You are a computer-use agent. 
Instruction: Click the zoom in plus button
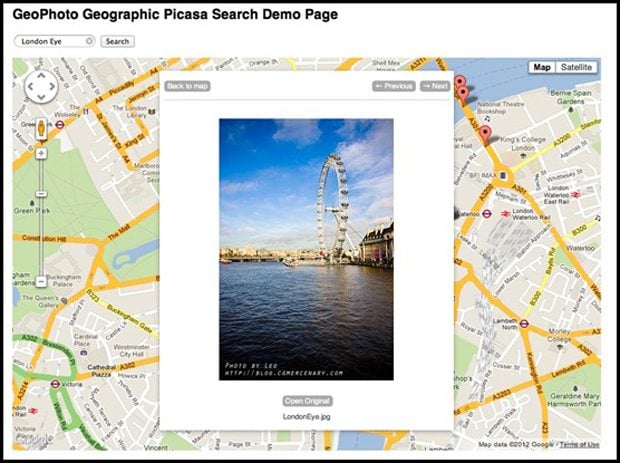tap(41, 153)
